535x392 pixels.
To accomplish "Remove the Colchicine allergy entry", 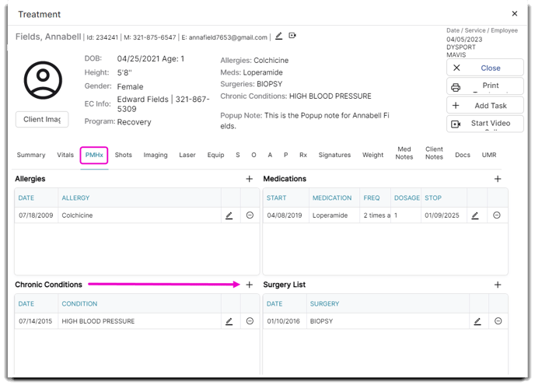I will [x=250, y=215].
